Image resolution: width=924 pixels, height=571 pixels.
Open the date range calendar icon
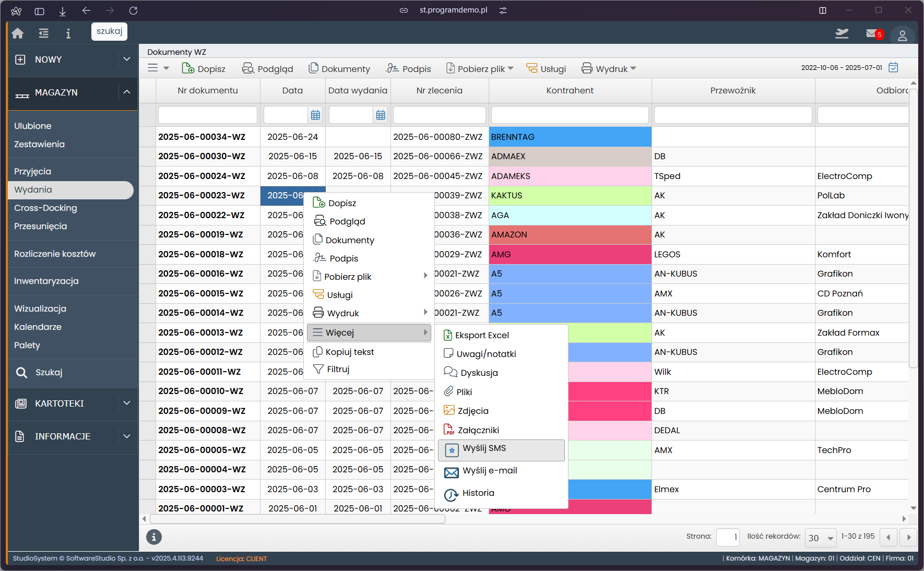pyautogui.click(x=894, y=67)
